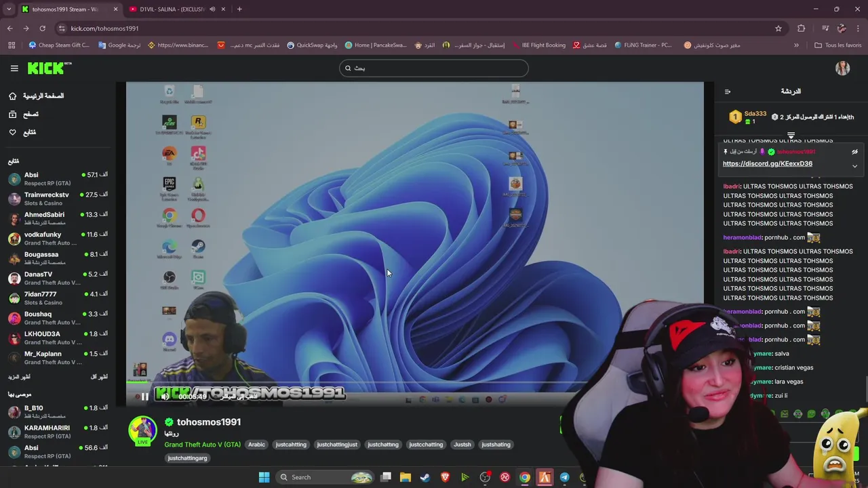Open a new browser tab
Viewport: 868px width, 488px height.
239,9
